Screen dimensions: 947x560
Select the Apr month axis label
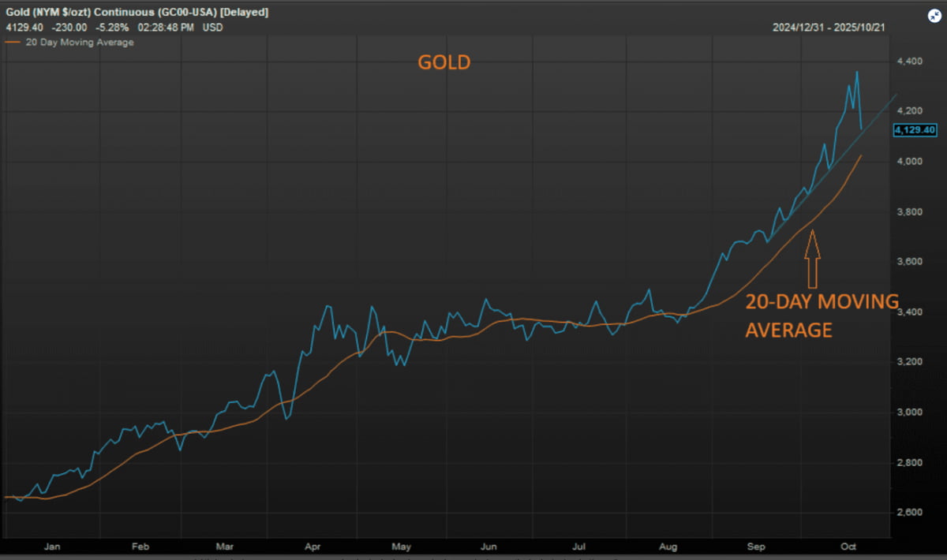[313, 546]
